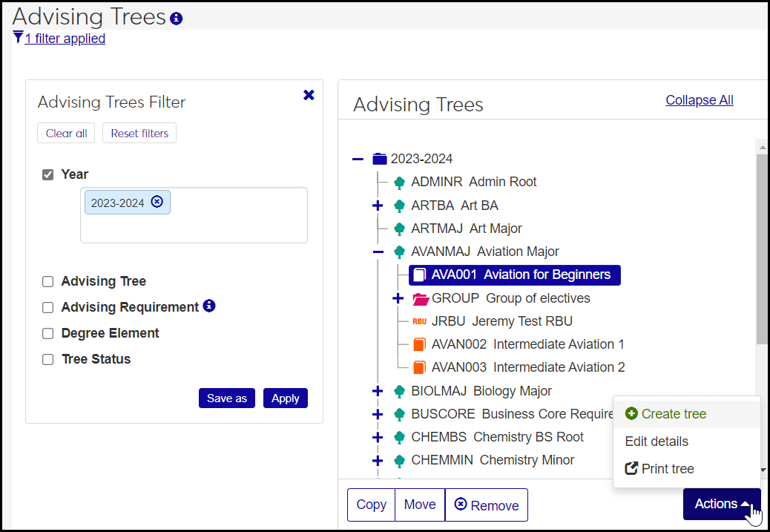Click the GROUP electives folder icon
Image resolution: width=770 pixels, height=532 pixels.
pyautogui.click(x=421, y=298)
